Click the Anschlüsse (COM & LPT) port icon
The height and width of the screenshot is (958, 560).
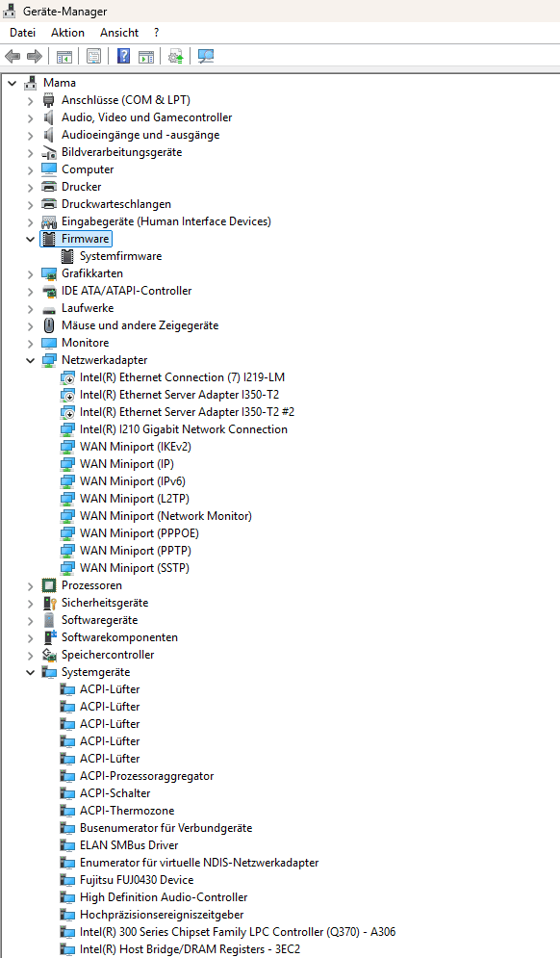coord(49,100)
